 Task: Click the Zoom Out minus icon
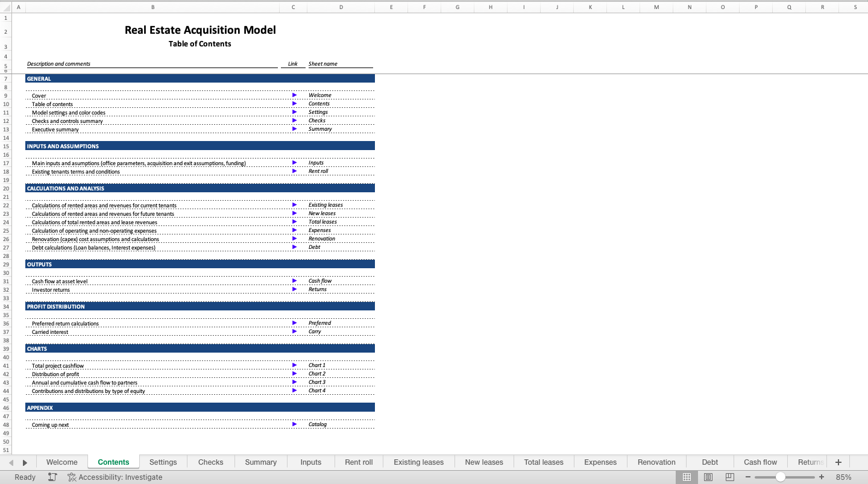pyautogui.click(x=747, y=477)
